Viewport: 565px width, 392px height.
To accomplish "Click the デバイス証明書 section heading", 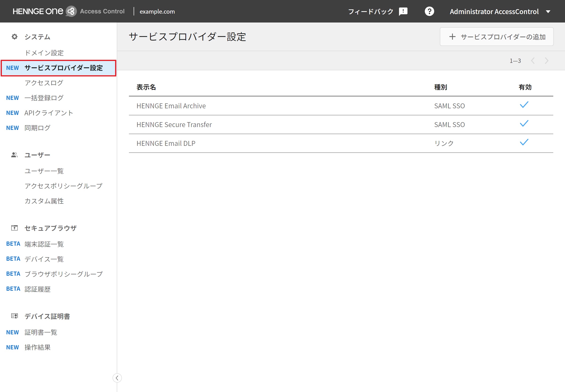I will (x=47, y=316).
